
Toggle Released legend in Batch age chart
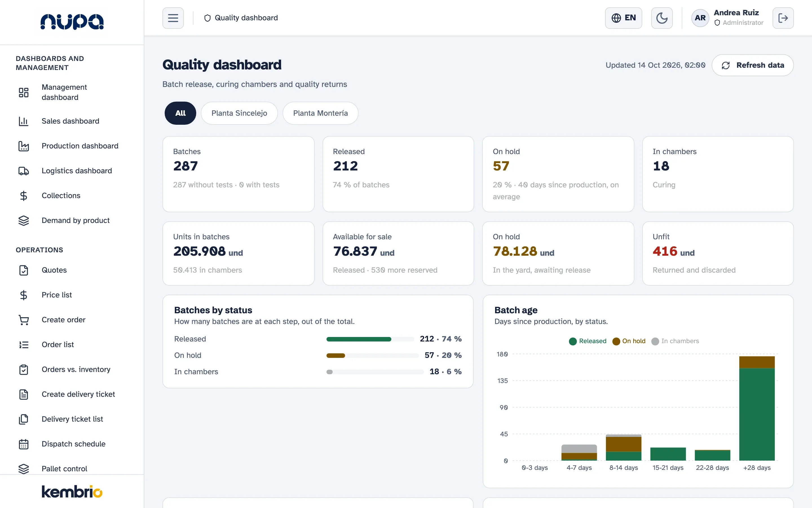[588, 341]
